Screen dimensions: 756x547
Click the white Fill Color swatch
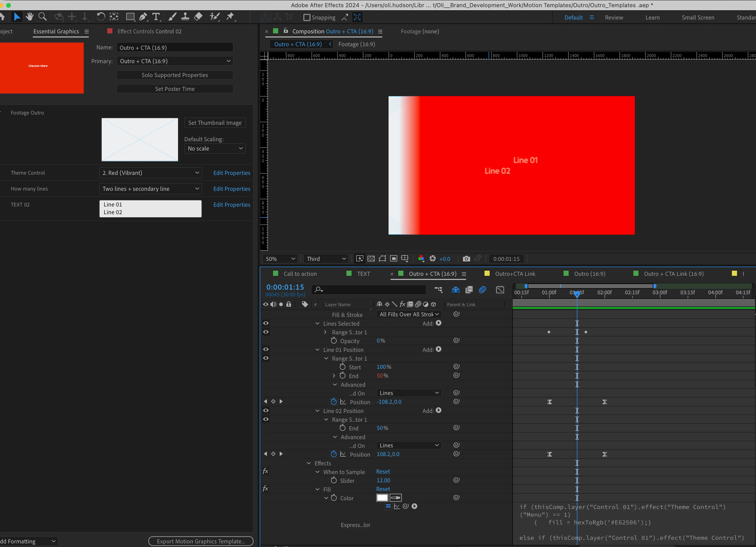(382, 498)
